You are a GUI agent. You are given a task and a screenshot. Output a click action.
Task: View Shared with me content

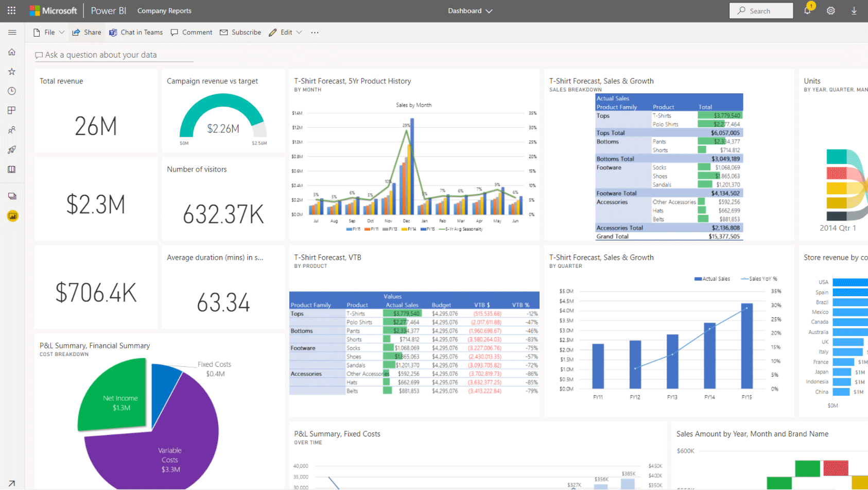coord(11,130)
